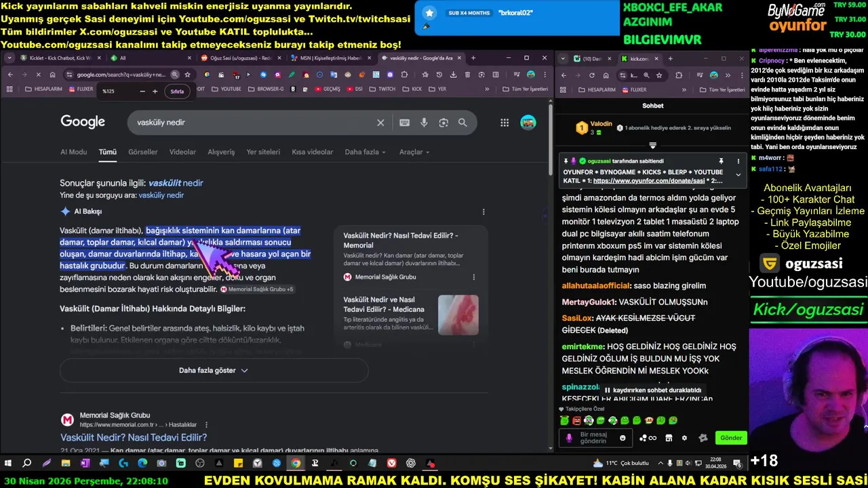Open AI Bakışı three-dot options
The height and width of the screenshot is (488, 868).
(484, 211)
